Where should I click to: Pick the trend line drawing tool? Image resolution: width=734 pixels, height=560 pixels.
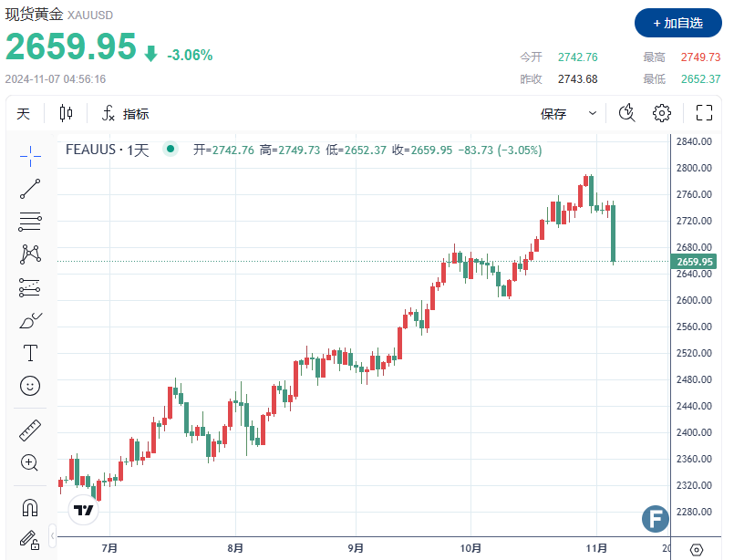pos(30,189)
